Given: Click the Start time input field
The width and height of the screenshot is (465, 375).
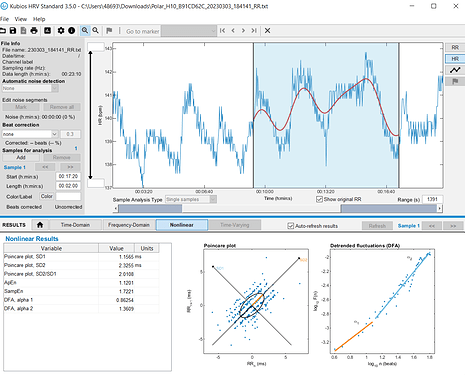Looking at the screenshot, I should tap(68, 176).
